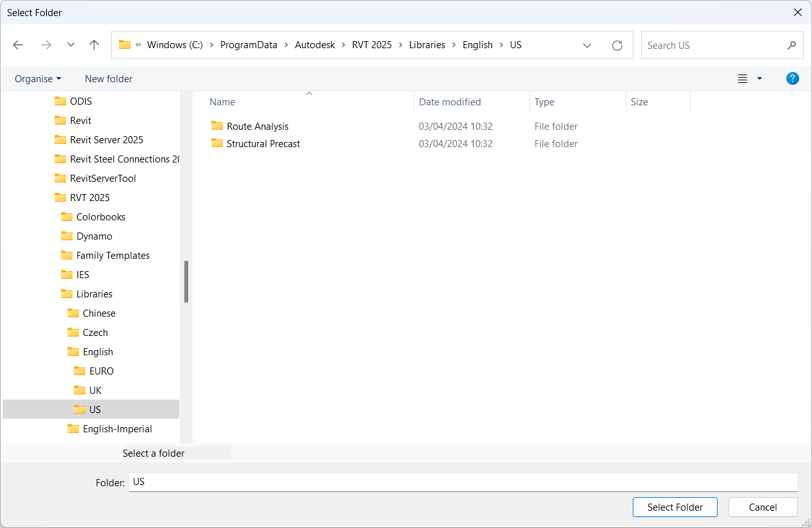The width and height of the screenshot is (812, 528).
Task: Select RVT 2025 in the folder tree
Action: [x=91, y=197]
